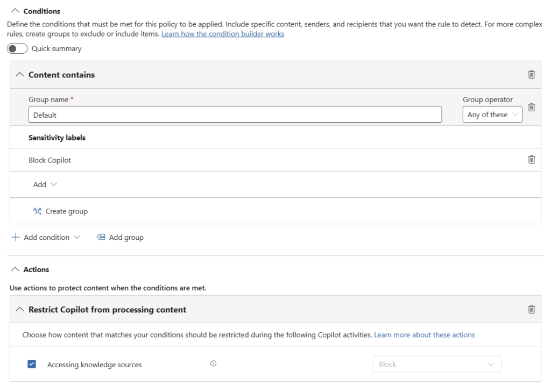Click the info icon next to Accessing knowledge sources

pos(213,364)
